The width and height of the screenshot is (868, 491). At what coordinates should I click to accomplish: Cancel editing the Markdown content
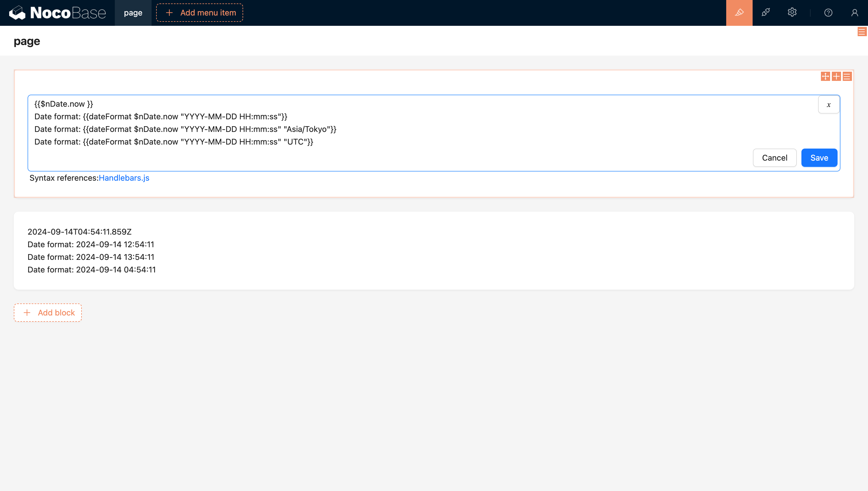[x=774, y=157]
